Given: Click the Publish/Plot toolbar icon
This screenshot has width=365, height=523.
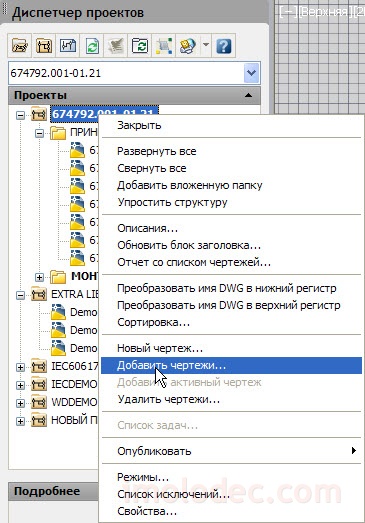Looking at the screenshot, I should click(x=188, y=46).
